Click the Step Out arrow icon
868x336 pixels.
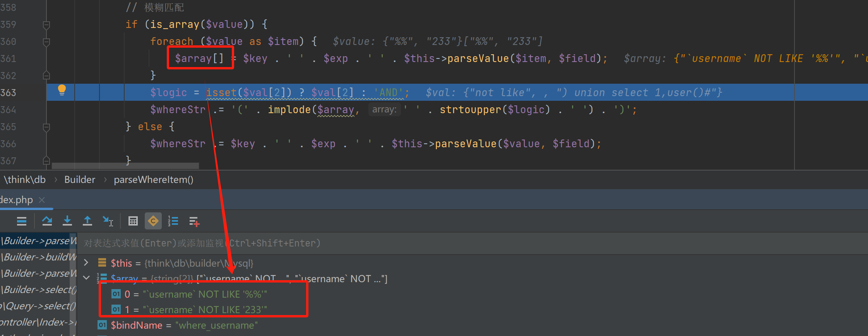(x=87, y=221)
